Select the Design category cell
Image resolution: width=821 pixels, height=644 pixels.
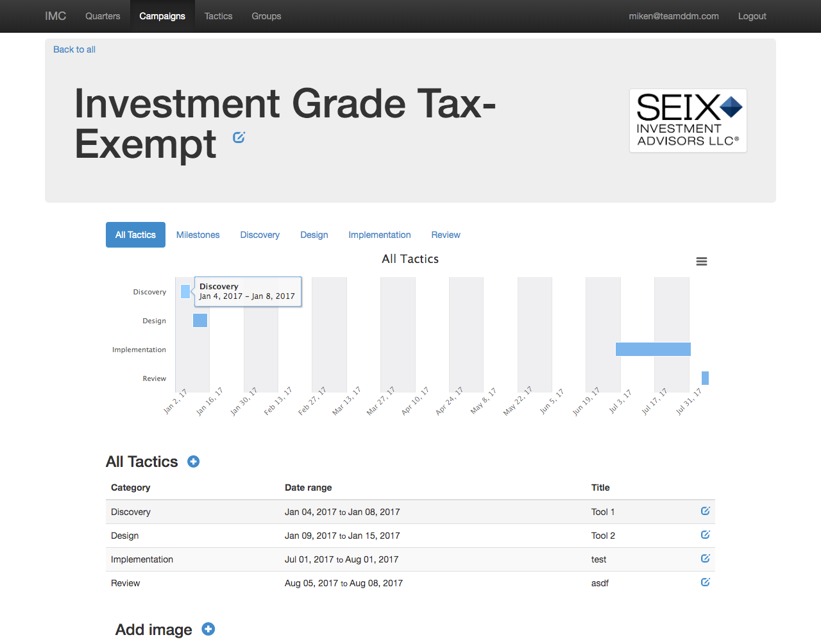click(124, 536)
